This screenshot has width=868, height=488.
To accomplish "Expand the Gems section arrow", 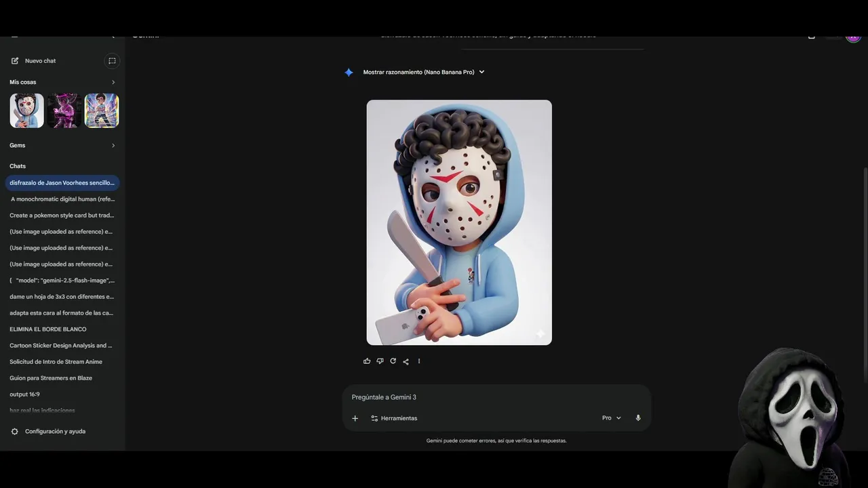I will pyautogui.click(x=113, y=145).
